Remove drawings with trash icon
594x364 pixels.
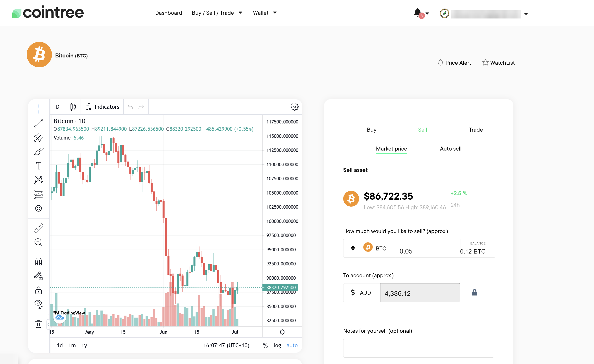pos(39,324)
